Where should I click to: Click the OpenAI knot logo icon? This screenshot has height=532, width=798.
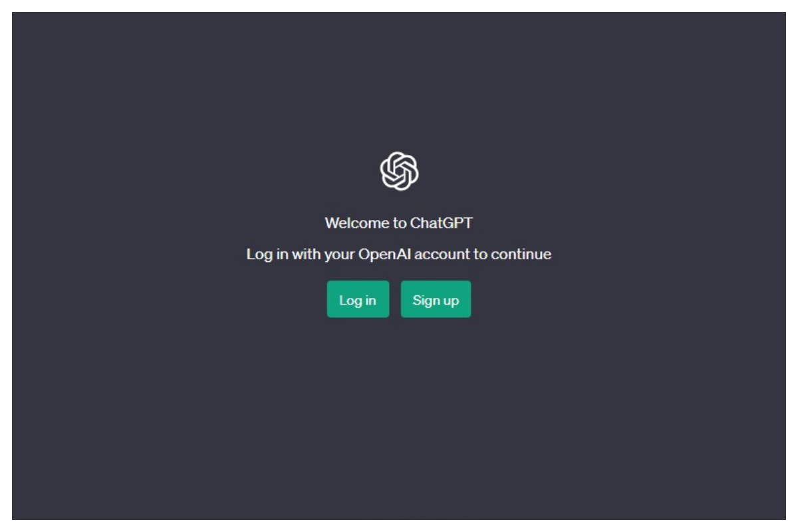click(399, 170)
